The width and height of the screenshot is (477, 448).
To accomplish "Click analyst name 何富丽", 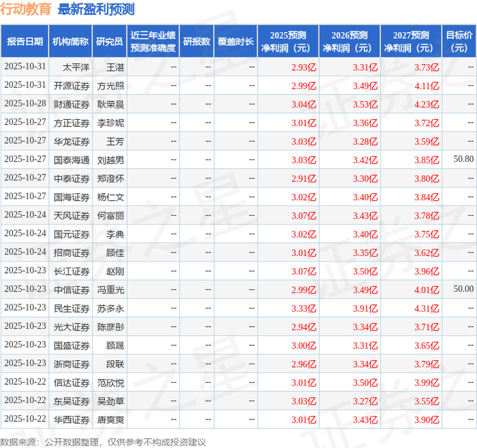I will [110, 216].
